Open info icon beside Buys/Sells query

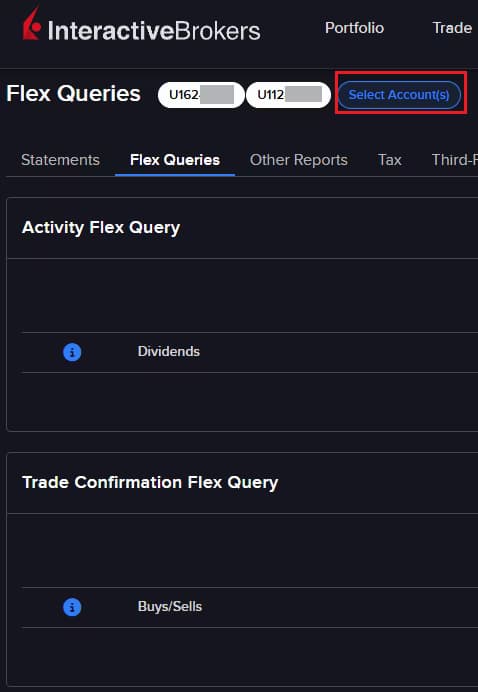[x=72, y=607]
